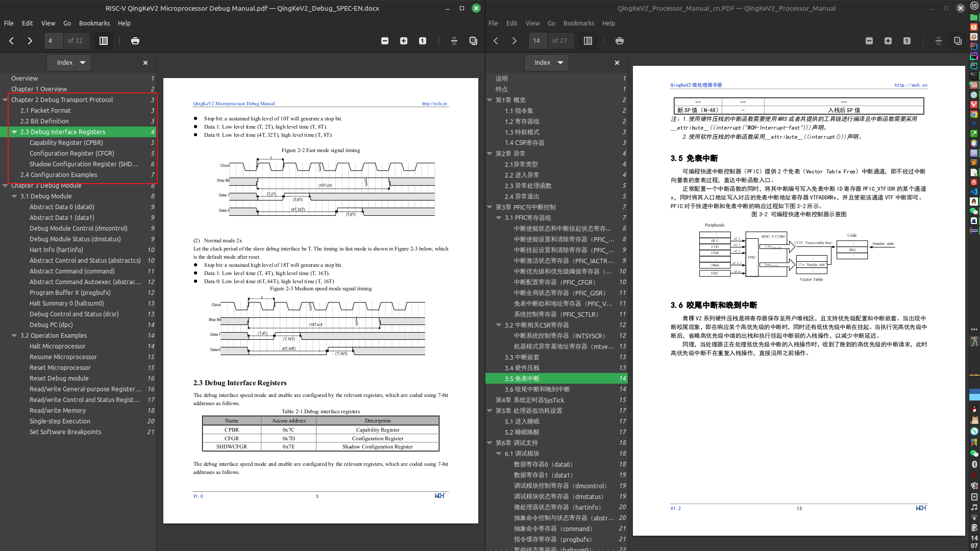Go to next page in Processor Manual window
Viewport: 980px width, 551px height.
point(514,41)
